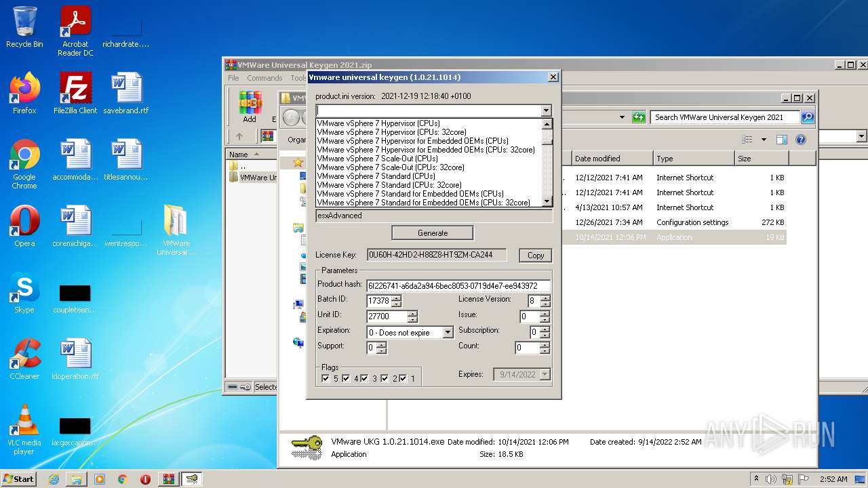This screenshot has height=488, width=868.
Task: Open Skype desktop shortcut
Action: [x=24, y=293]
